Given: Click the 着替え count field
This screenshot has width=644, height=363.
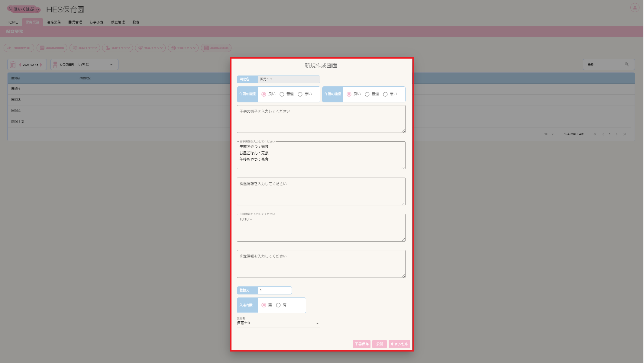Looking at the screenshot, I should [274, 290].
